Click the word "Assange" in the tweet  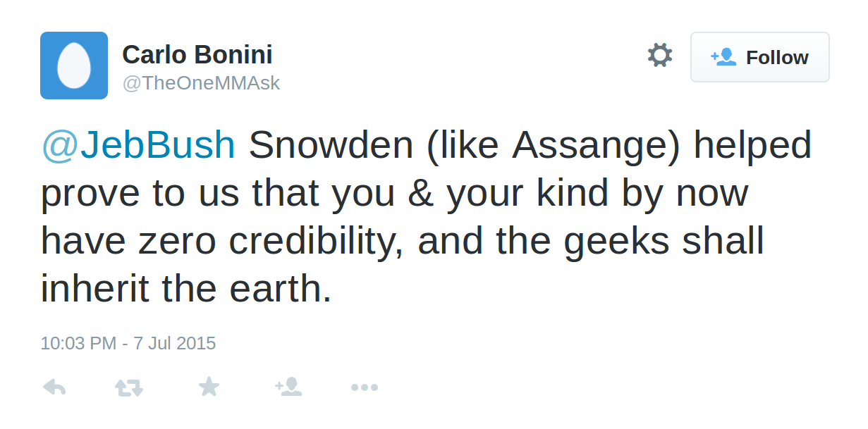click(x=594, y=145)
